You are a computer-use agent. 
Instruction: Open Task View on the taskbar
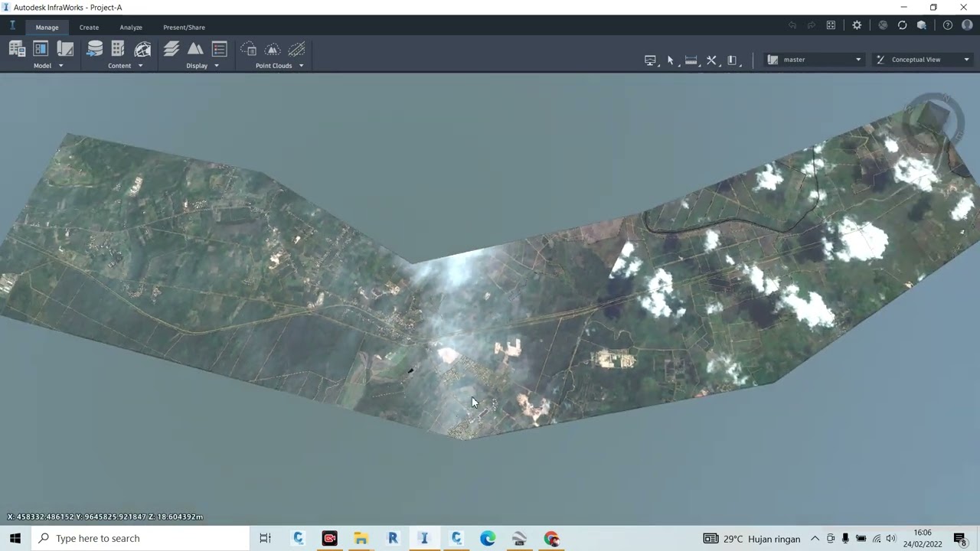(265, 538)
